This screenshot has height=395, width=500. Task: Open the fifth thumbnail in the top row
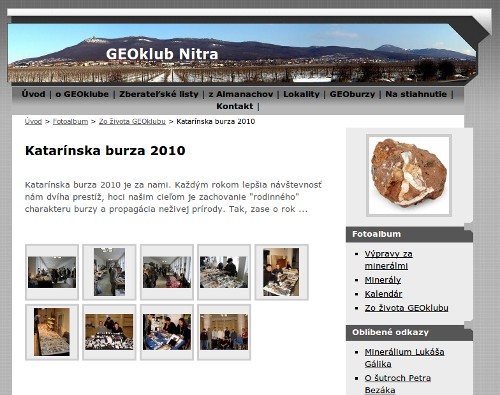(281, 272)
